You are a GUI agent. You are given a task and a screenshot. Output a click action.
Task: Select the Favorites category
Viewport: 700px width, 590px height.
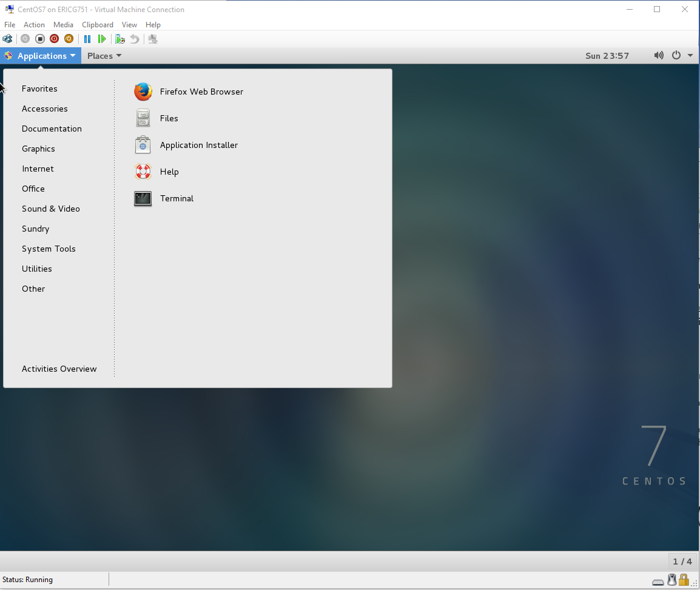(x=40, y=89)
